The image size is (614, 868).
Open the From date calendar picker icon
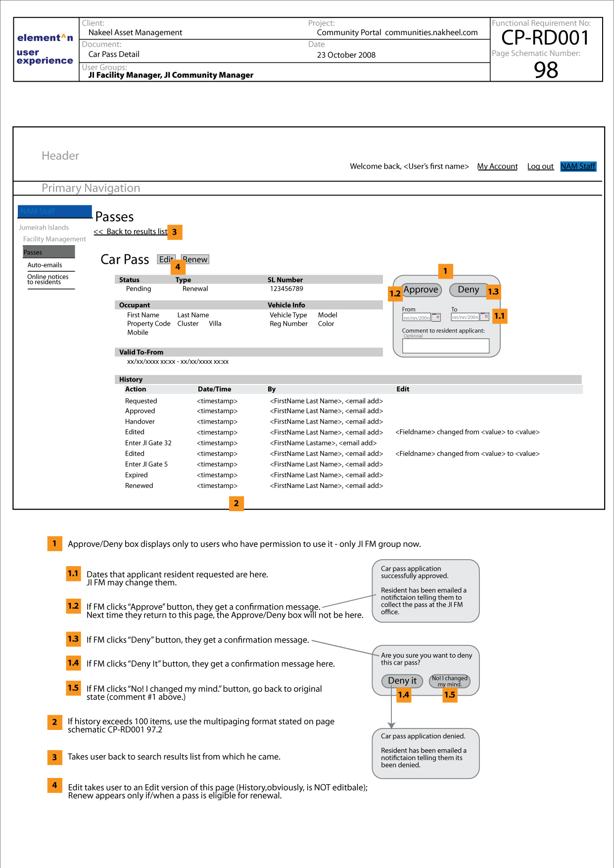[436, 317]
